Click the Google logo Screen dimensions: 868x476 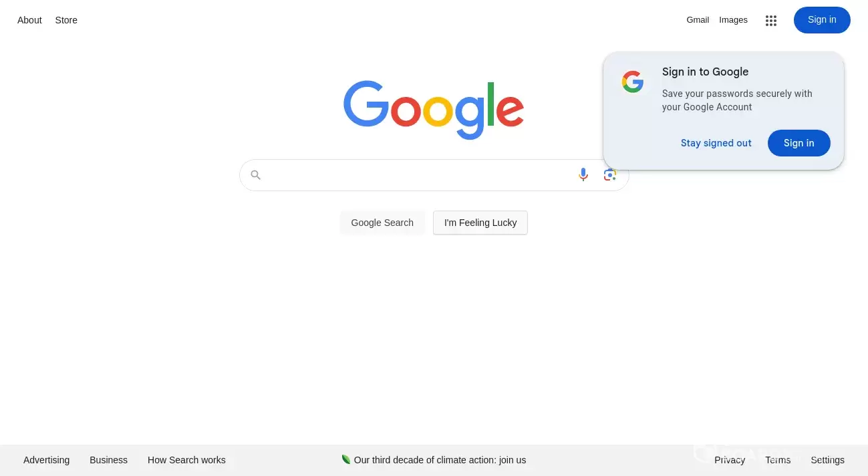tap(434, 110)
